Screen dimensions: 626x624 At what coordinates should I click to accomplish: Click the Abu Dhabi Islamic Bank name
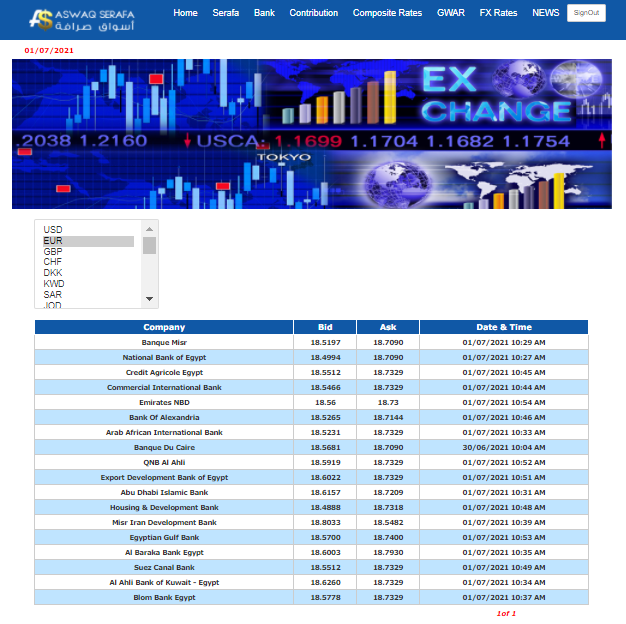(x=164, y=492)
